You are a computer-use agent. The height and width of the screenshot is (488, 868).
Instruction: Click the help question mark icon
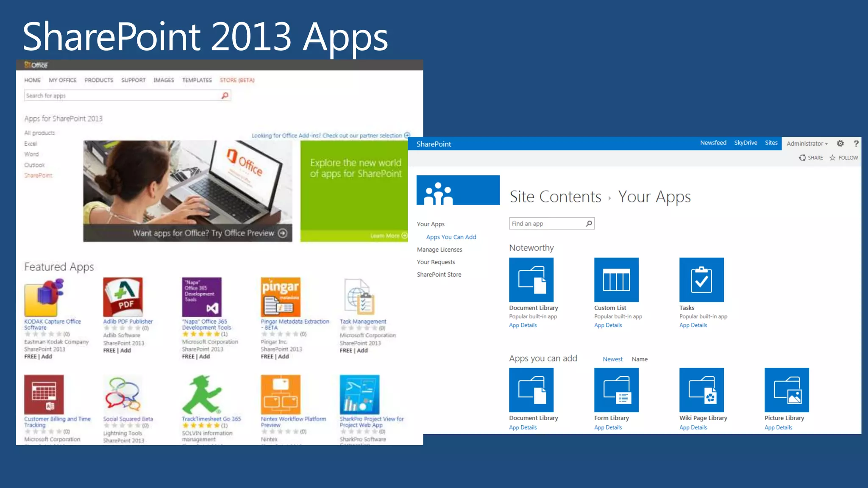click(x=856, y=144)
